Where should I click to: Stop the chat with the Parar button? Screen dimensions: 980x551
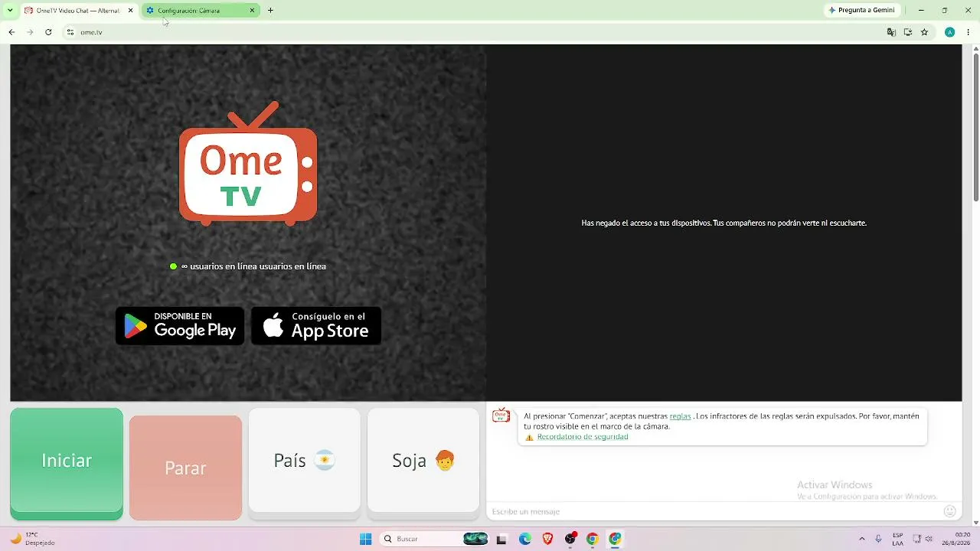pyautogui.click(x=185, y=468)
